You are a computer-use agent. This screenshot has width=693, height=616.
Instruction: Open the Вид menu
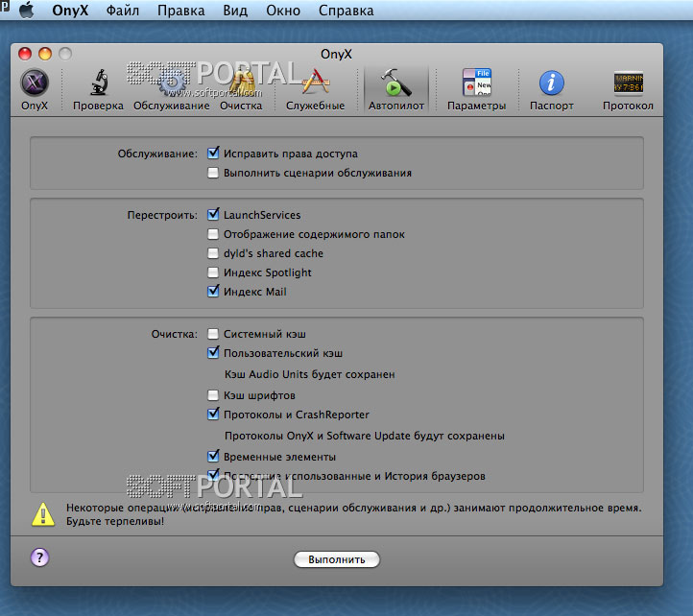[235, 11]
